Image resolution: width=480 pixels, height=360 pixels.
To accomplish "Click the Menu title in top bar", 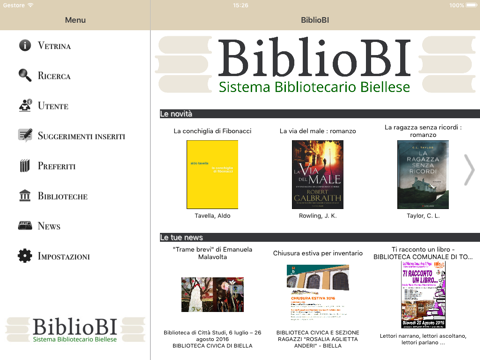I will click(x=75, y=20).
